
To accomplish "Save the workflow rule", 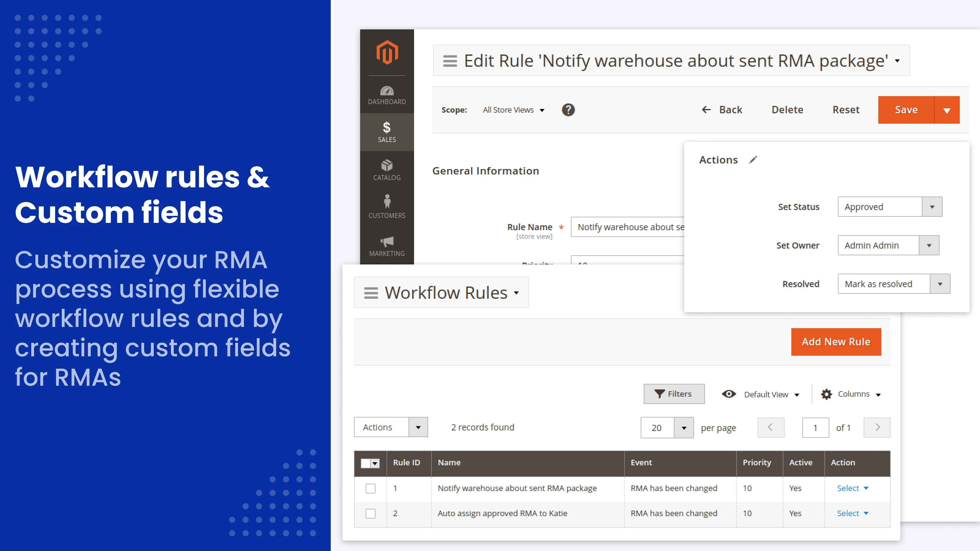I will click(906, 110).
